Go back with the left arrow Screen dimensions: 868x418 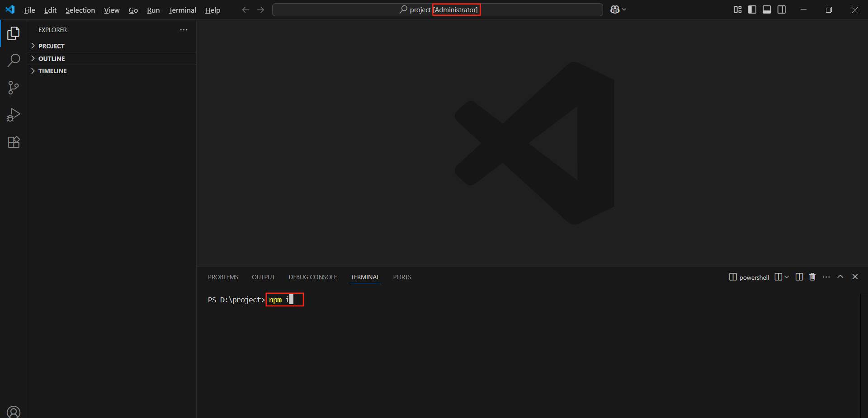[245, 9]
